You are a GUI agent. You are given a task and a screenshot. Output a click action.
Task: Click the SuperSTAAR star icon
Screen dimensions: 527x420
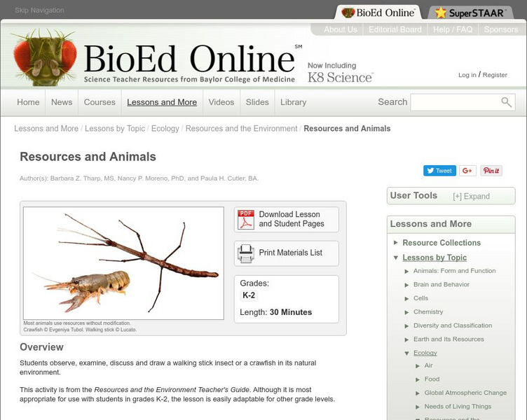click(x=440, y=13)
